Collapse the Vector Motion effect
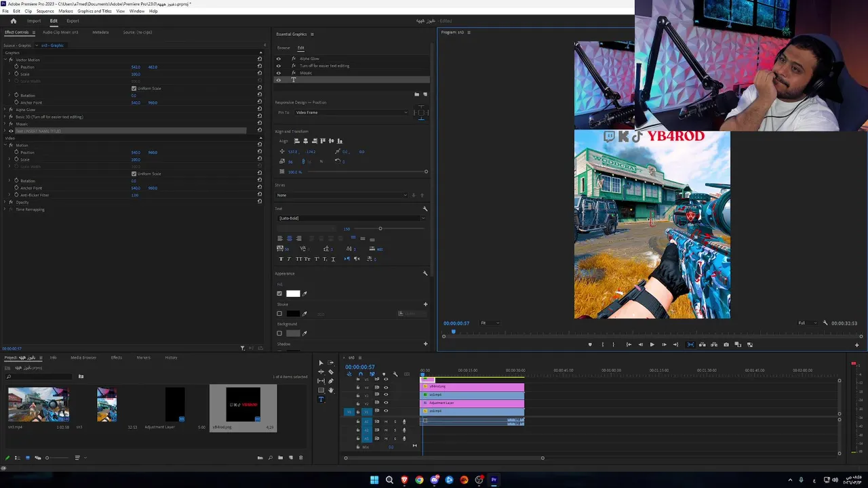 [5, 60]
